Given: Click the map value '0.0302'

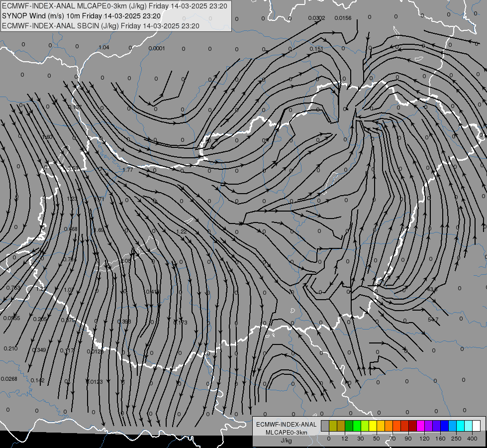Looking at the screenshot, I should click(x=316, y=18).
